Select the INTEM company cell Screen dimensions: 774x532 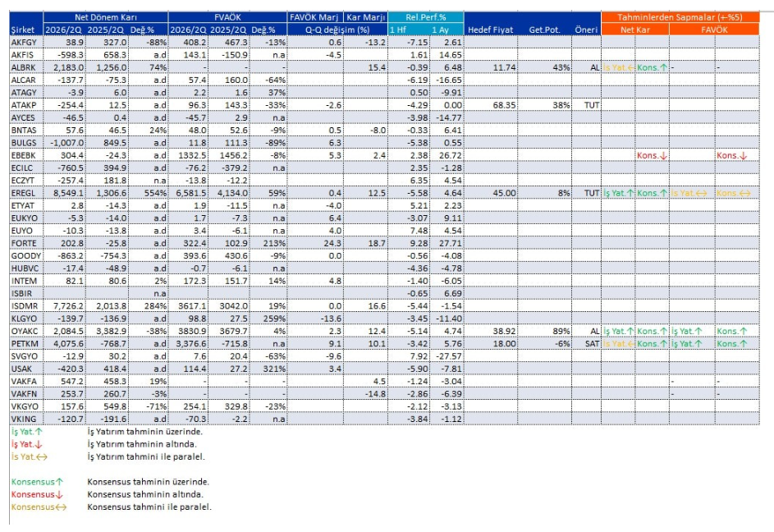26,281
